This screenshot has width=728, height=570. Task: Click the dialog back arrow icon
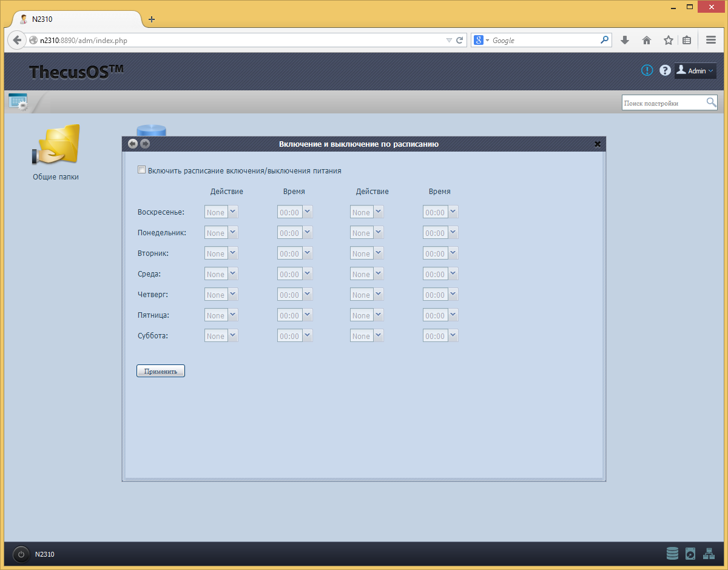[x=133, y=144]
